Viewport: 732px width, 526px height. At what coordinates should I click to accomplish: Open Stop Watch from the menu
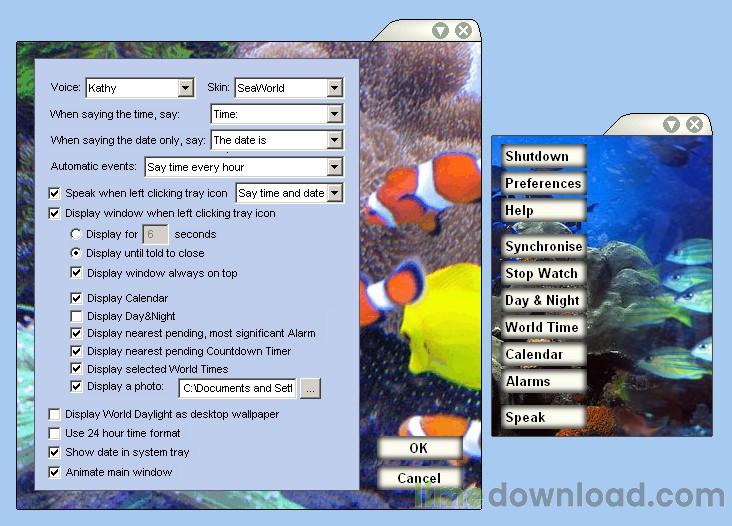[543, 274]
